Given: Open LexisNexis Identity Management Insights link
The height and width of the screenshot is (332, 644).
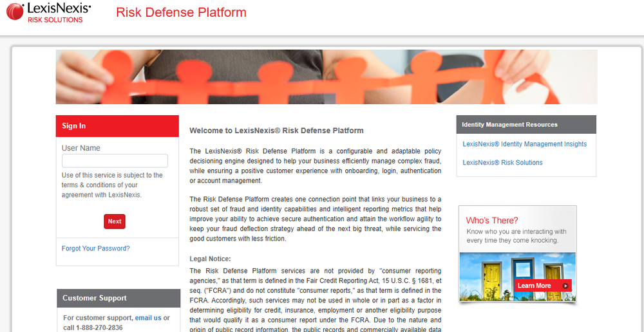Looking at the screenshot, I should 524,144.
